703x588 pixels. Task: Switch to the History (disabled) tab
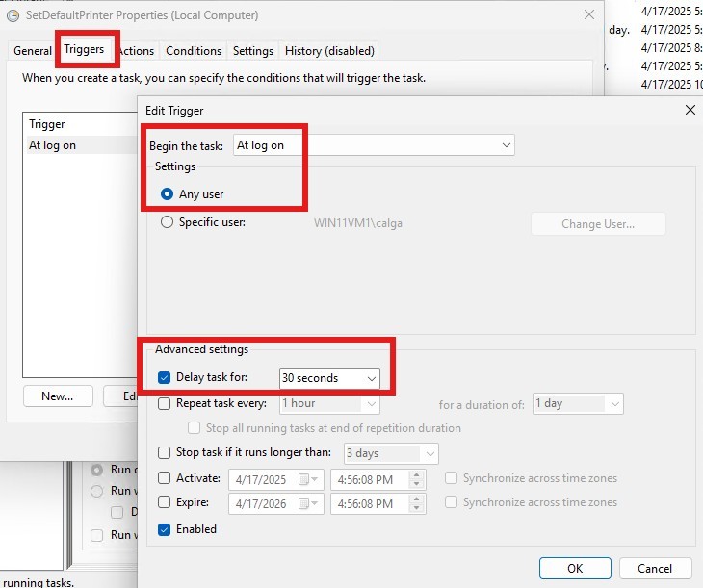329,51
